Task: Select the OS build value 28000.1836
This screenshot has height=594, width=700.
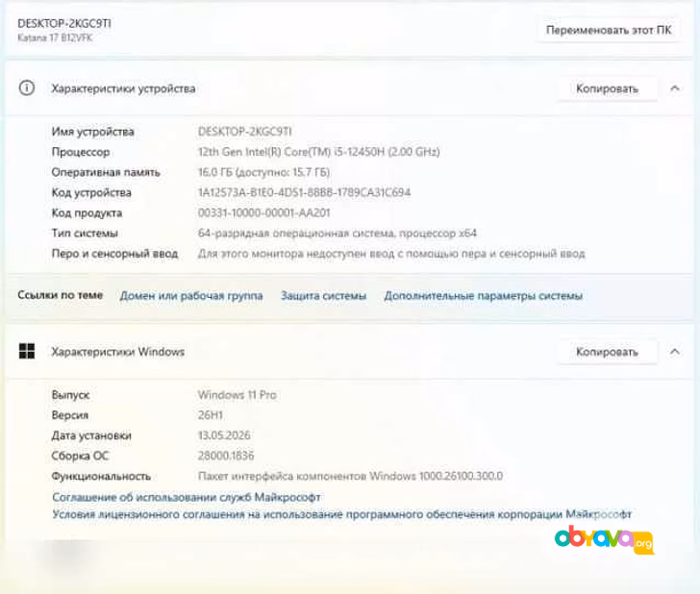Action: [226, 456]
